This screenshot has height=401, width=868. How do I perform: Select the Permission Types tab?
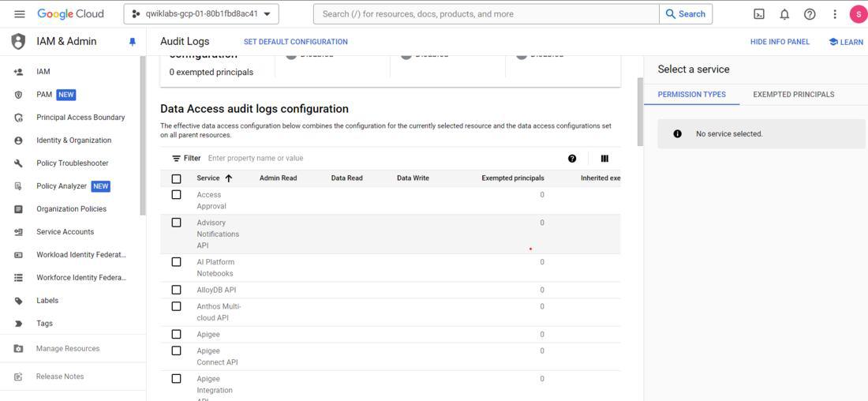691,95
